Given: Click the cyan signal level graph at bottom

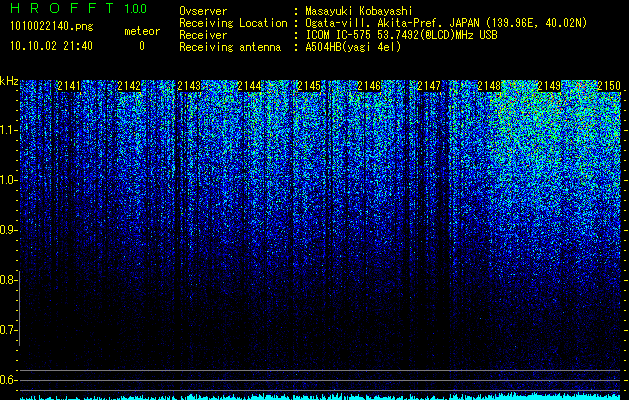Looking at the screenshot, I should click(321, 396).
